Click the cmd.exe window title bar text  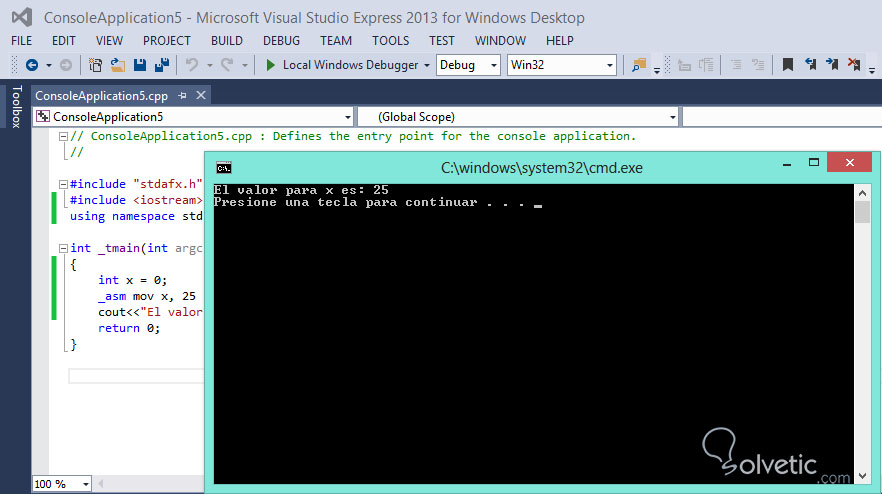541,168
